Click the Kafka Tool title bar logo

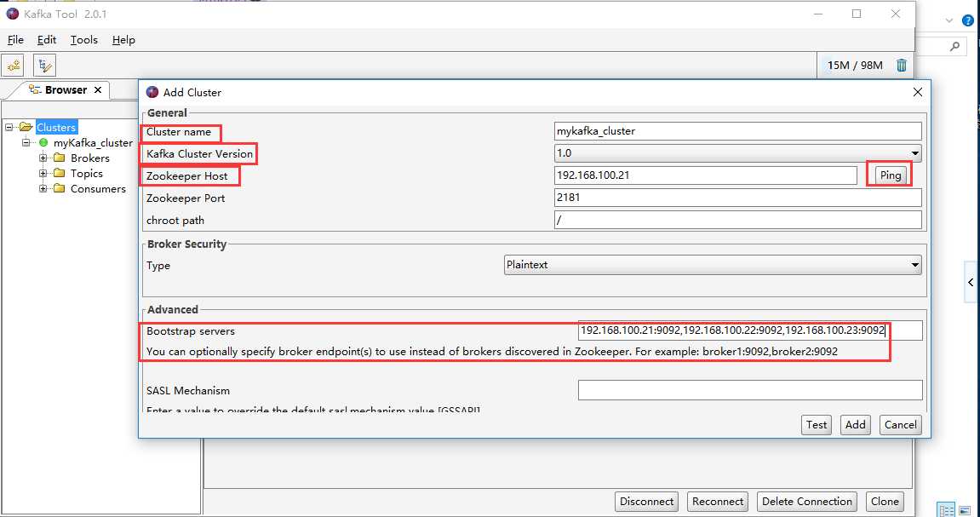(x=12, y=14)
